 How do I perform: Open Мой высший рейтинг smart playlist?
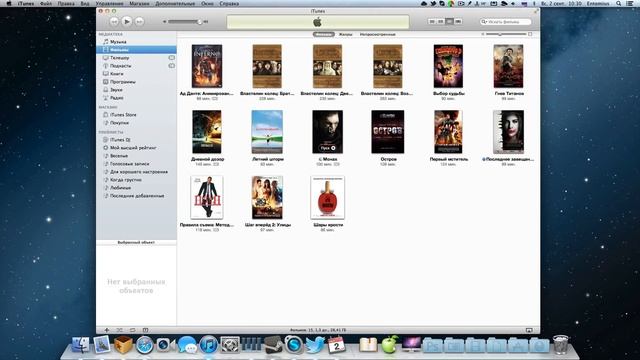coord(133,148)
